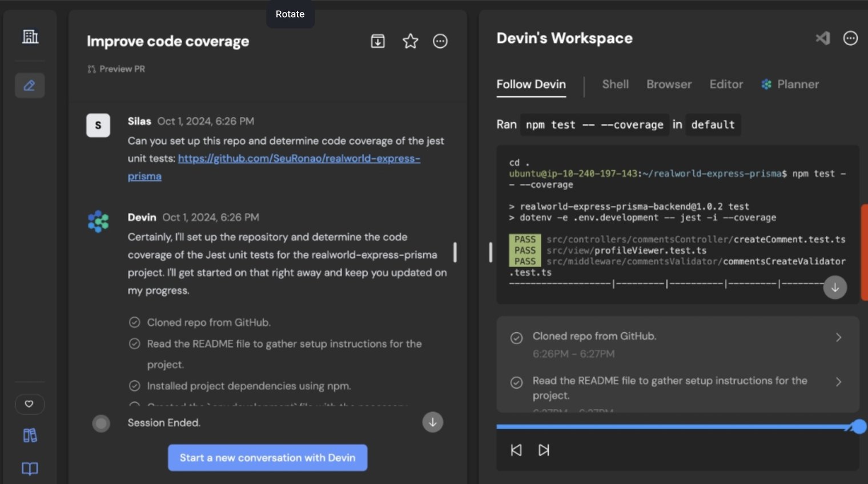868x484 pixels.
Task: Click 'npm test -- --coverage' command chip
Action: pos(594,124)
